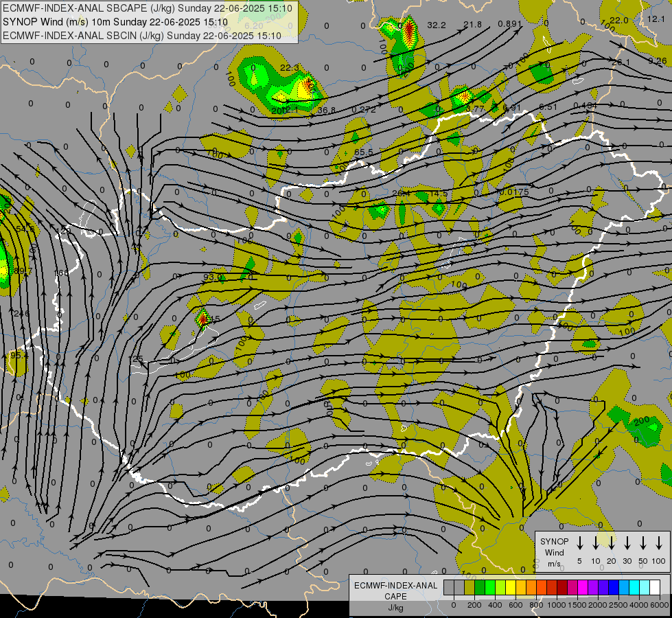Click the 0.272 value on the map
Viewport: 672px width, 618px height.
(x=364, y=109)
